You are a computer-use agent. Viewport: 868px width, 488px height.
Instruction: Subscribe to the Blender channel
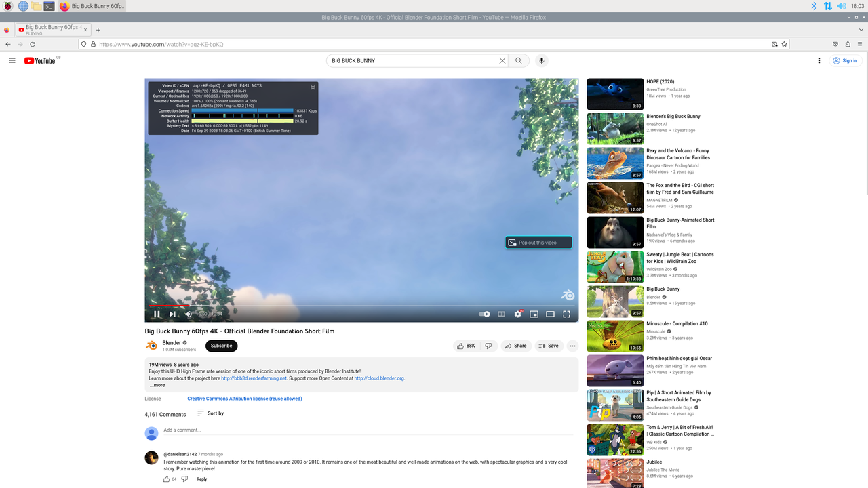(221, 346)
